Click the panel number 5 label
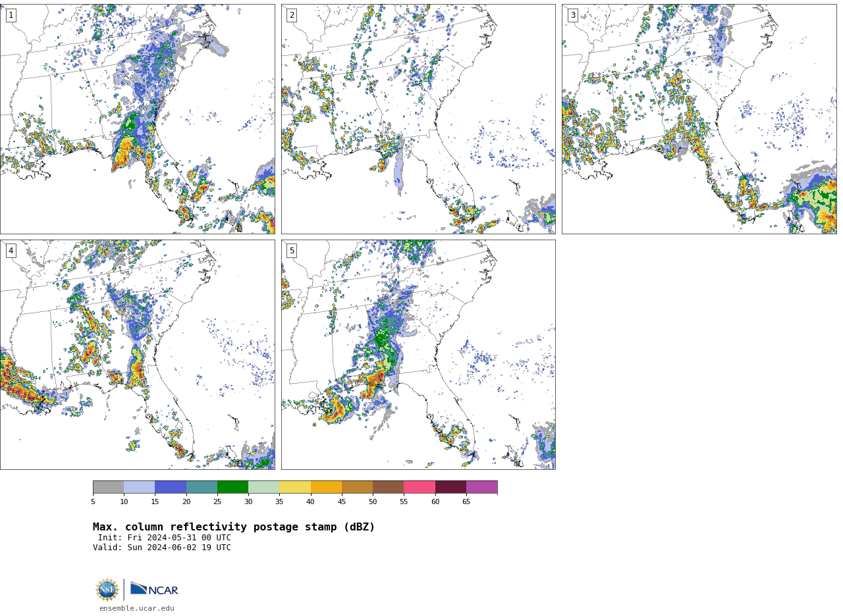The image size is (843, 616). point(292,251)
